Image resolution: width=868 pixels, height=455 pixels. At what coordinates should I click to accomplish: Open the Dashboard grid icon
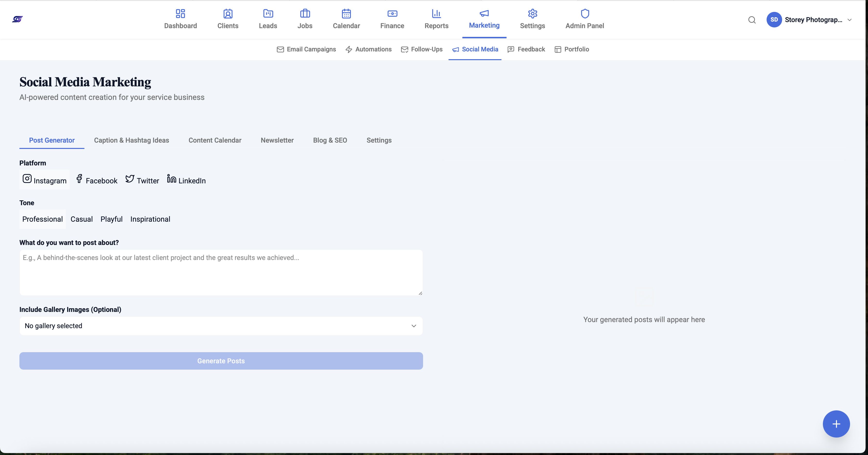click(180, 14)
